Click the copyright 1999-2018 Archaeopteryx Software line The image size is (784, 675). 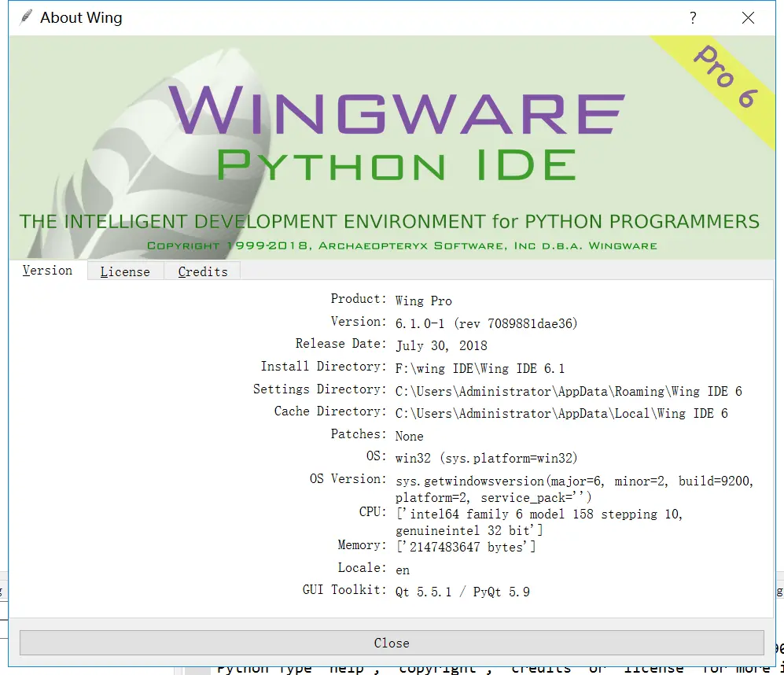click(402, 245)
